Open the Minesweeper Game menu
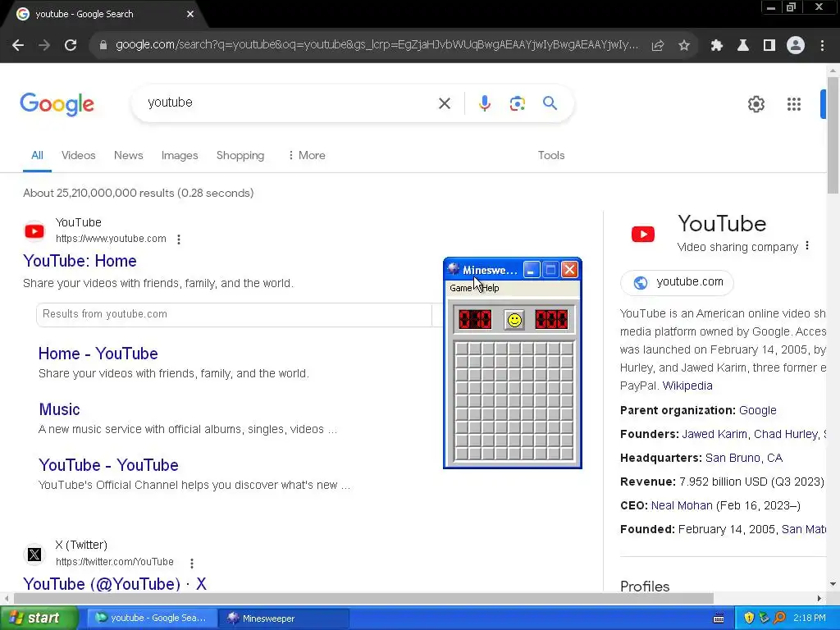This screenshot has width=840, height=630. [461, 288]
